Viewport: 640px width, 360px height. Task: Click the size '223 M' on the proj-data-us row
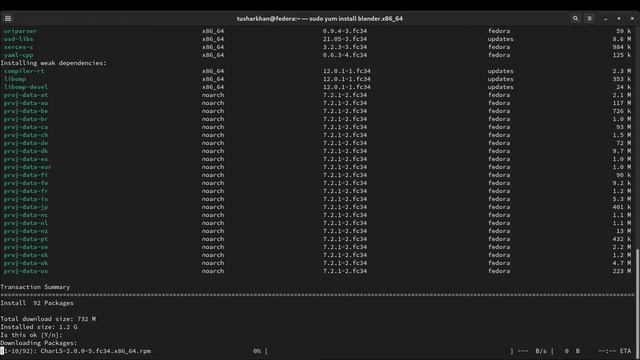coord(622,271)
